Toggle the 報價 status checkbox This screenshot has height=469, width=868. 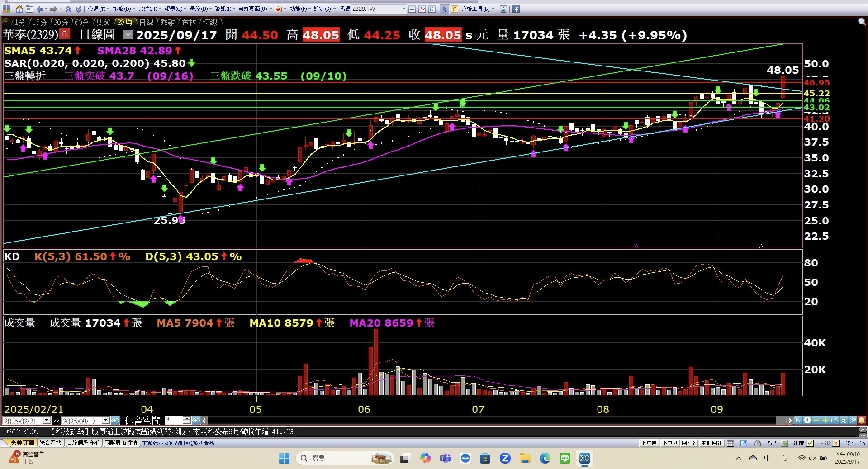[810, 443]
